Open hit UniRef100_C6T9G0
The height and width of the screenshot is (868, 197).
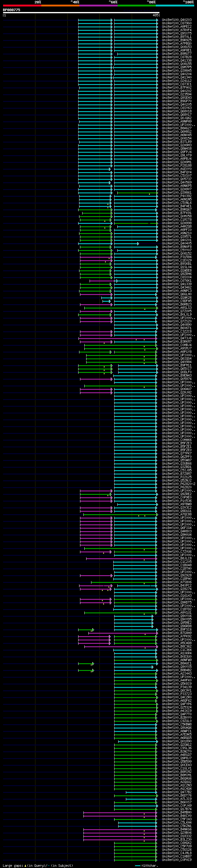pyautogui.click(x=177, y=23)
